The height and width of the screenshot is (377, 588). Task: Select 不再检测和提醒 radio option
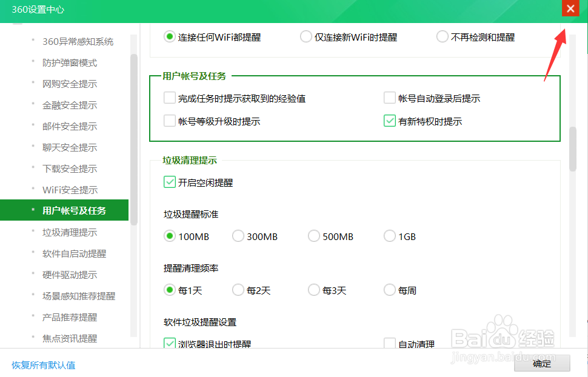pos(442,37)
